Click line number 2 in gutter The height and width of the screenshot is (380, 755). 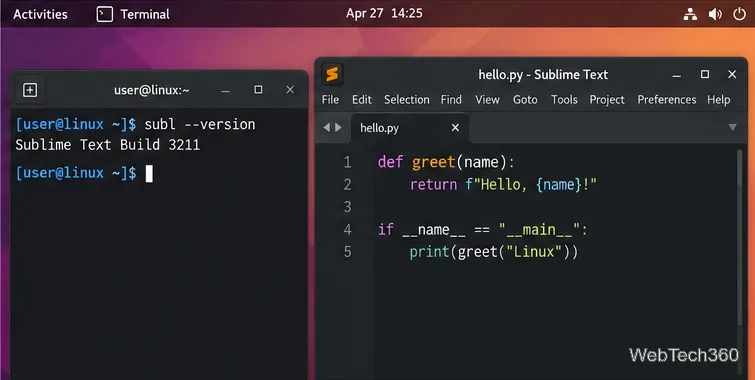click(x=347, y=184)
